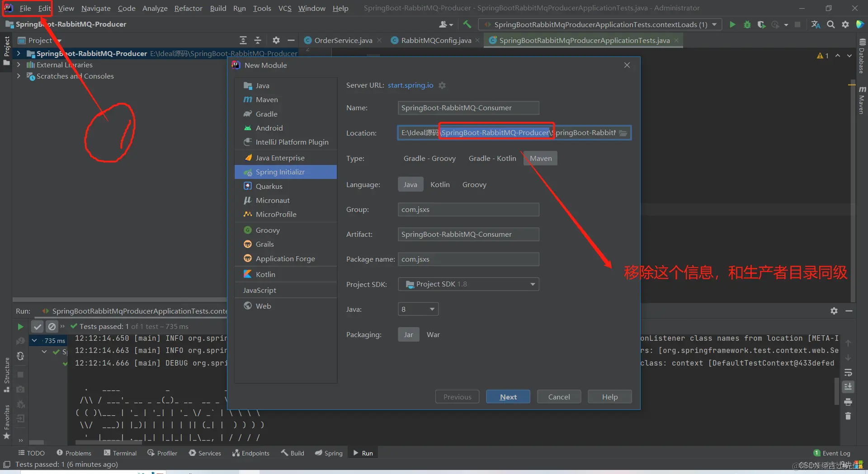The width and height of the screenshot is (868, 474).
Task: Expand SpringBoot-RabbitMQ-Producer project node
Action: [19, 53]
